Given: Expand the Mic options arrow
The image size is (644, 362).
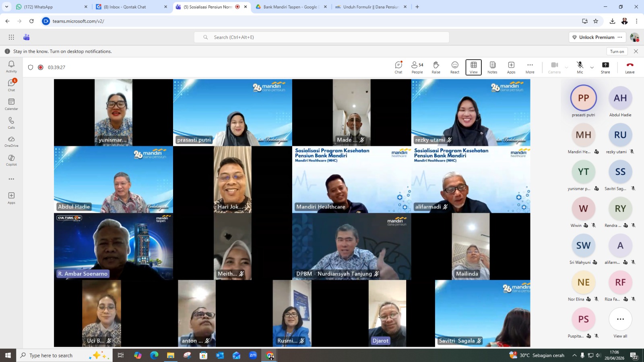Looking at the screenshot, I should pyautogui.click(x=592, y=68).
